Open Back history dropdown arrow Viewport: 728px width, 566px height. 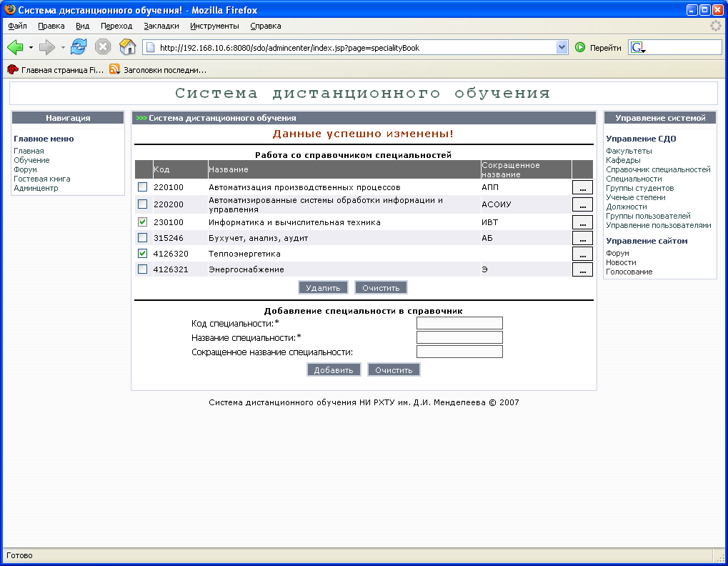point(31,47)
